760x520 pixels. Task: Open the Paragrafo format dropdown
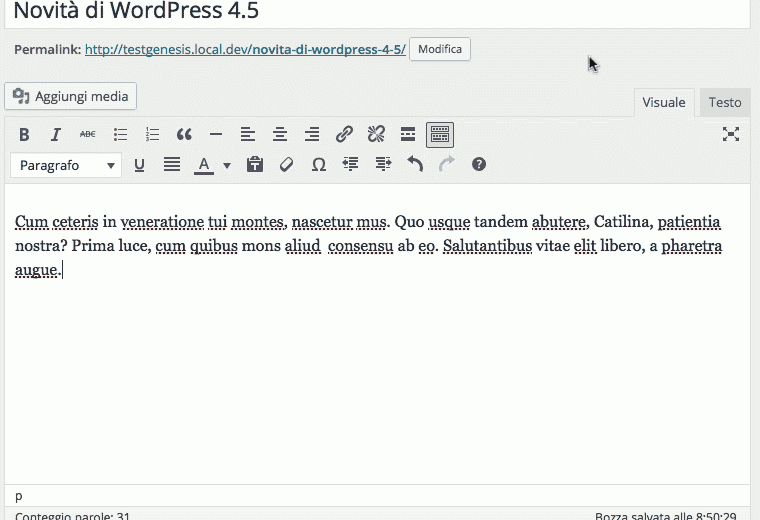pos(66,165)
